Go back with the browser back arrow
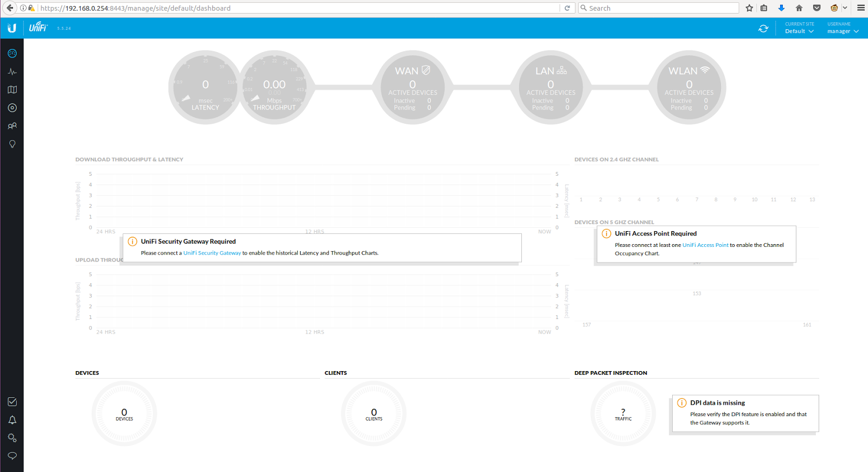The width and height of the screenshot is (868, 472). [9, 8]
